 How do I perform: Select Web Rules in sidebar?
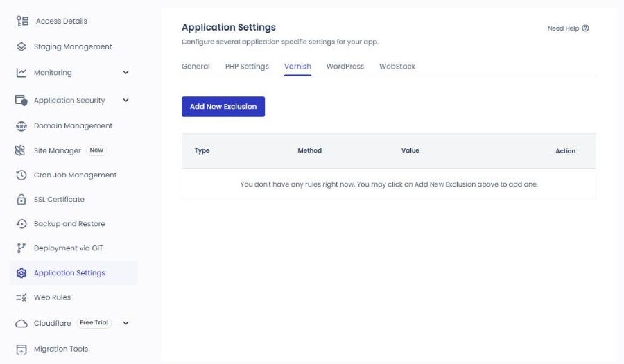[52, 297]
